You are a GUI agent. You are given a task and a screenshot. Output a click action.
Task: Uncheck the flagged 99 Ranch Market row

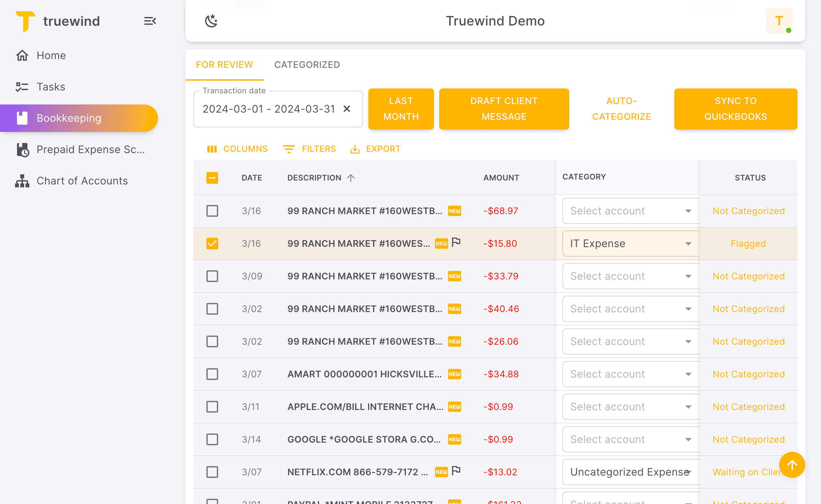pyautogui.click(x=212, y=243)
